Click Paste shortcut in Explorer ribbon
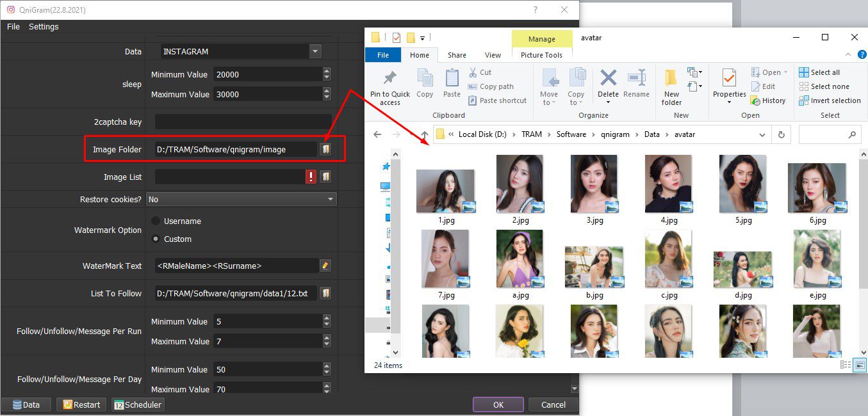Image resolution: width=868 pixels, height=416 pixels. coord(497,100)
